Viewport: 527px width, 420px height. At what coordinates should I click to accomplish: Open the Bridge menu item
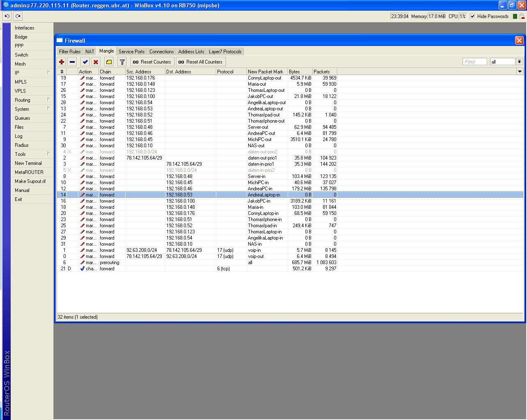pos(32,37)
